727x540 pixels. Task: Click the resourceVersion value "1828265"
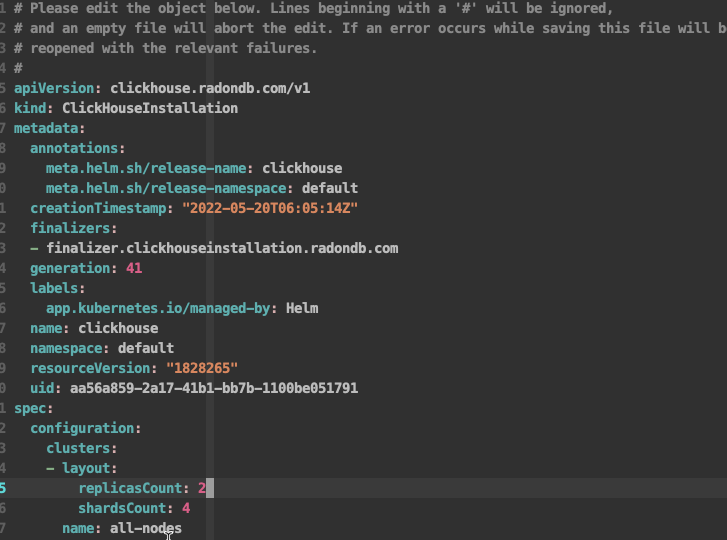202,368
